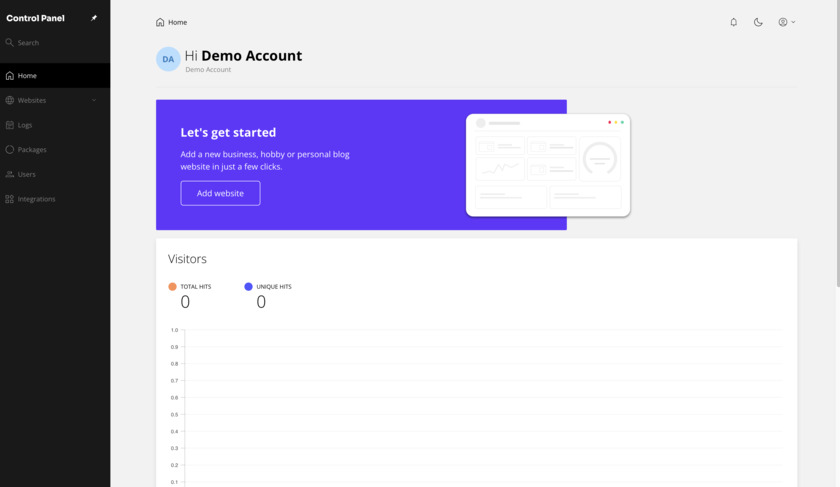The image size is (840, 487).
Task: Click the Packages circle icon
Action: tap(10, 149)
